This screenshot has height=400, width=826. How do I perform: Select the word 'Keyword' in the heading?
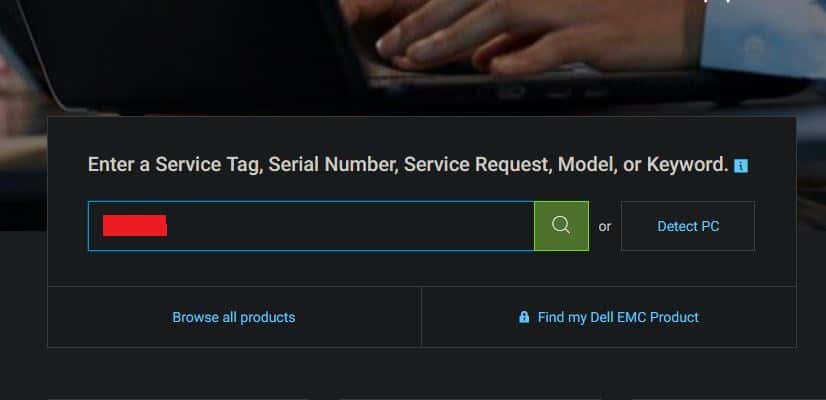687,164
